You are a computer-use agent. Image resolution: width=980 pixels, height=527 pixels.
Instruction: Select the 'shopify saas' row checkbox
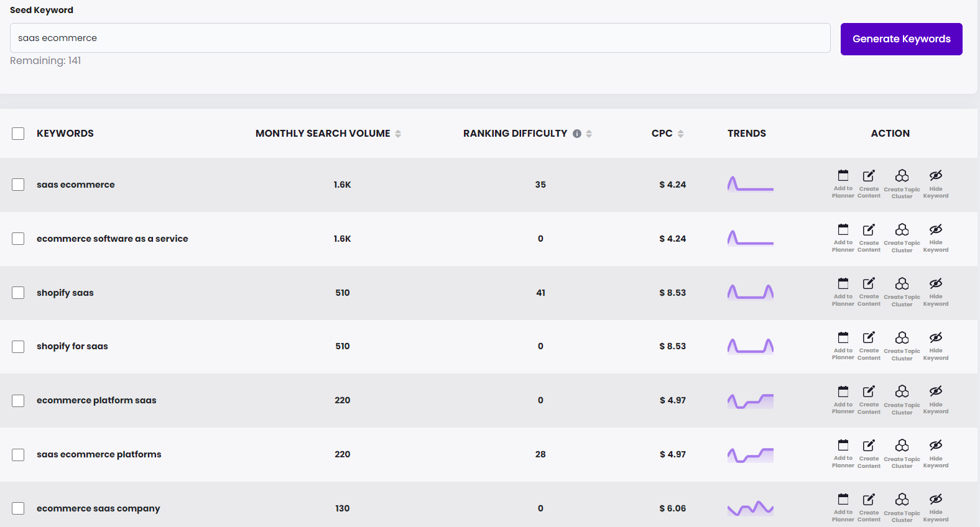pyautogui.click(x=18, y=293)
